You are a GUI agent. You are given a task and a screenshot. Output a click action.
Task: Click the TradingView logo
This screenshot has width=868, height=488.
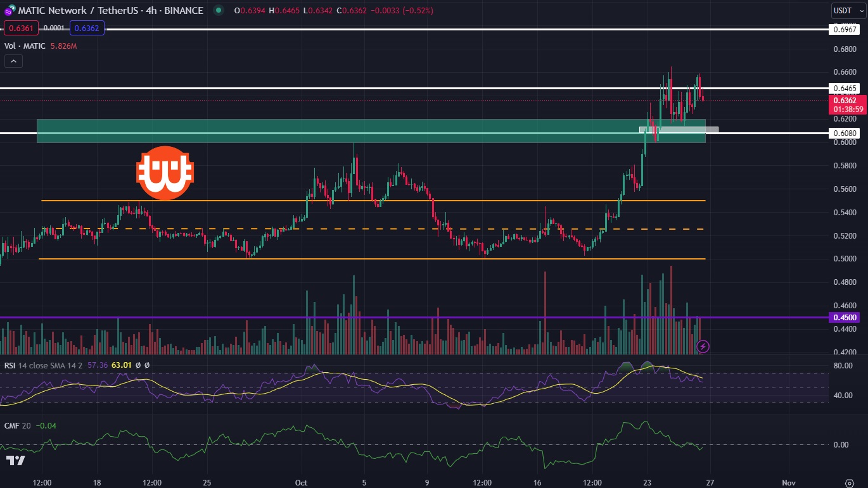(16, 461)
